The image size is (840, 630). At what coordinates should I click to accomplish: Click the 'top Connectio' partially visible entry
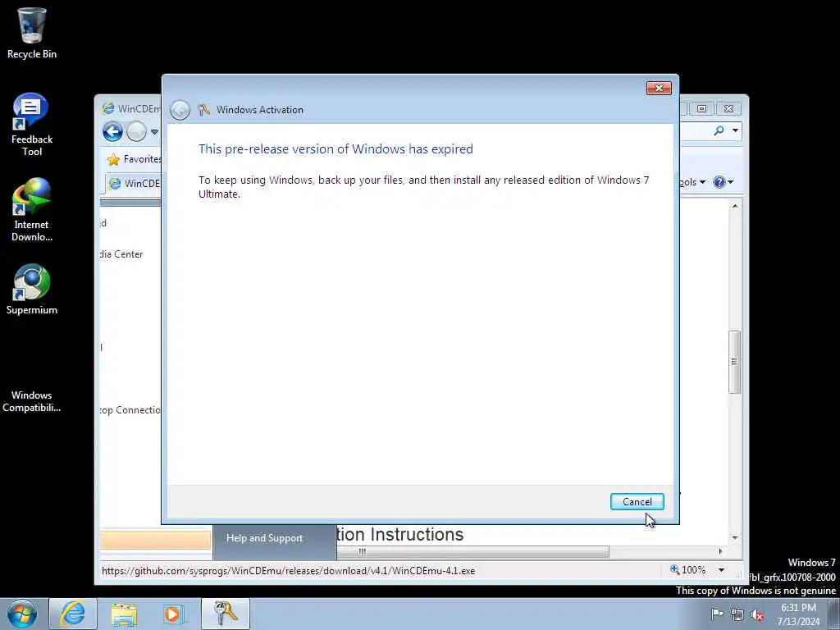[130, 410]
